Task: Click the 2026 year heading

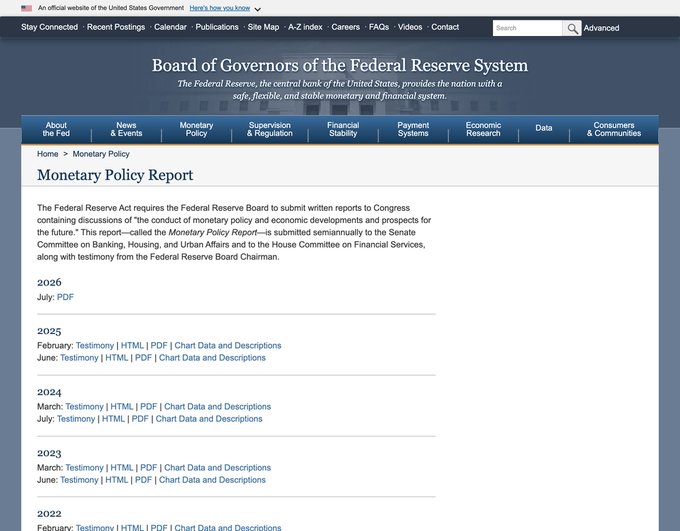Action: coord(49,282)
